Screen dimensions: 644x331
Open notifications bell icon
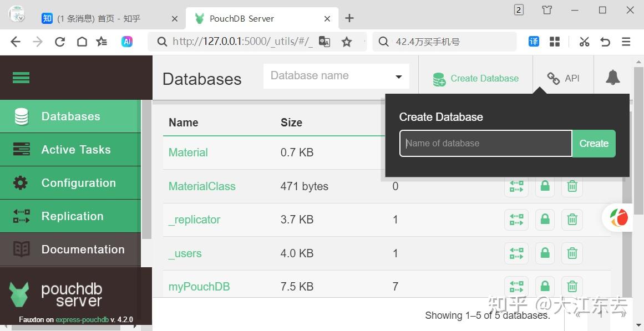point(612,78)
